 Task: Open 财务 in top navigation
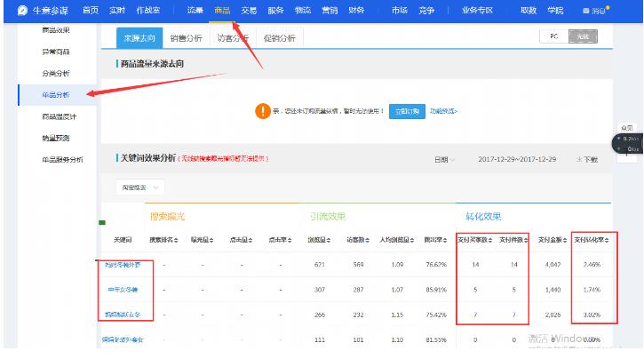356,11
